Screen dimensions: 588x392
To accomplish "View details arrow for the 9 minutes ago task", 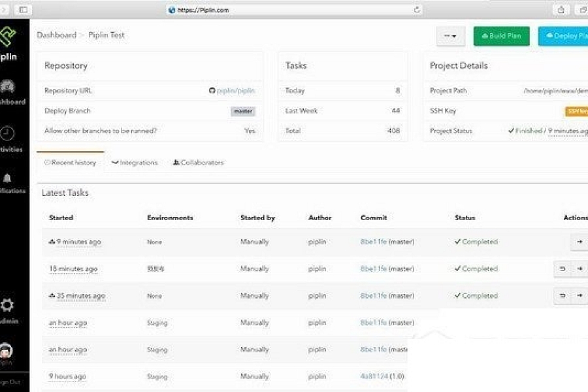I will (x=580, y=242).
